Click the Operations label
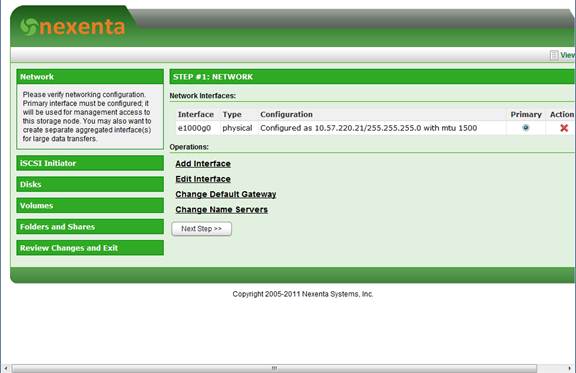This screenshot has height=373, width=576. [189, 147]
